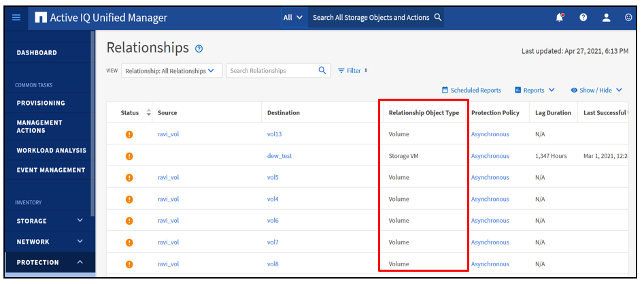Go to the Dashboard menu item
The height and width of the screenshot is (284, 644).
click(37, 52)
